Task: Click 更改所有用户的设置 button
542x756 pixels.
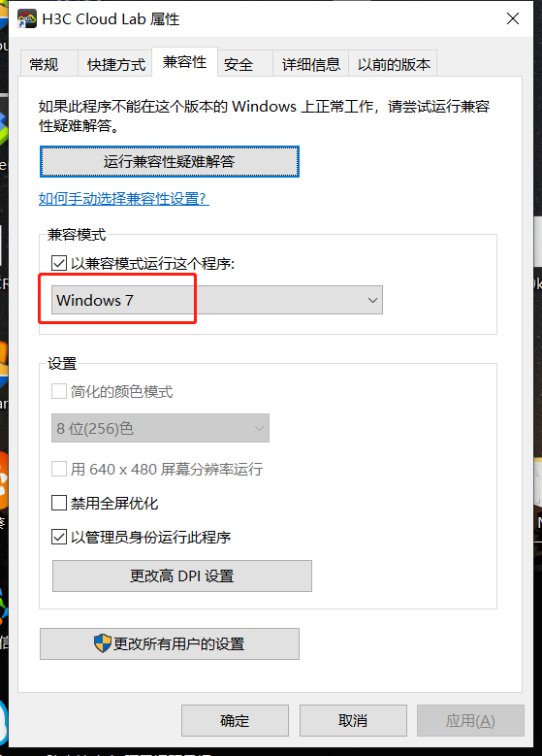Action: pos(170,643)
